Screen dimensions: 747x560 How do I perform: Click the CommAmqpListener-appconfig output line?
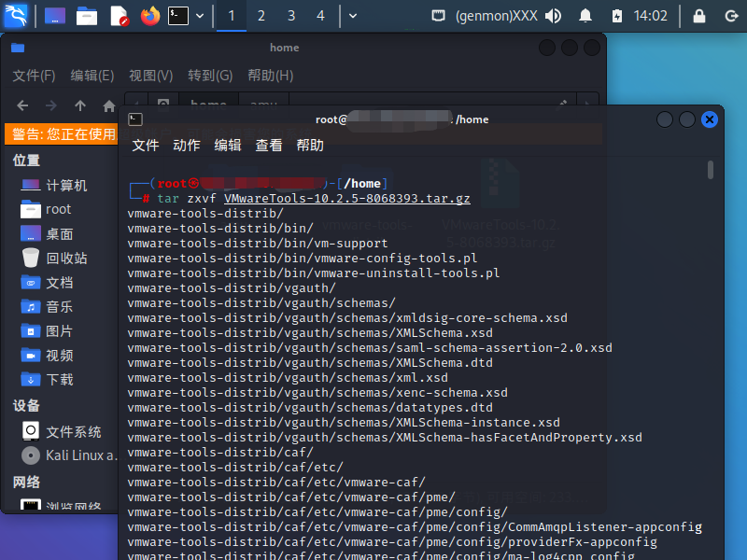[415, 527]
